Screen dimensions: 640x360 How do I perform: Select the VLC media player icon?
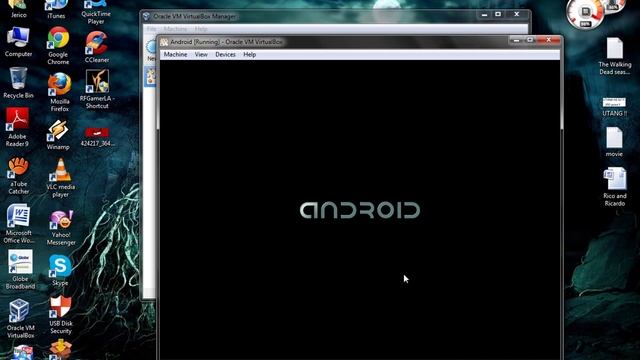point(60,178)
